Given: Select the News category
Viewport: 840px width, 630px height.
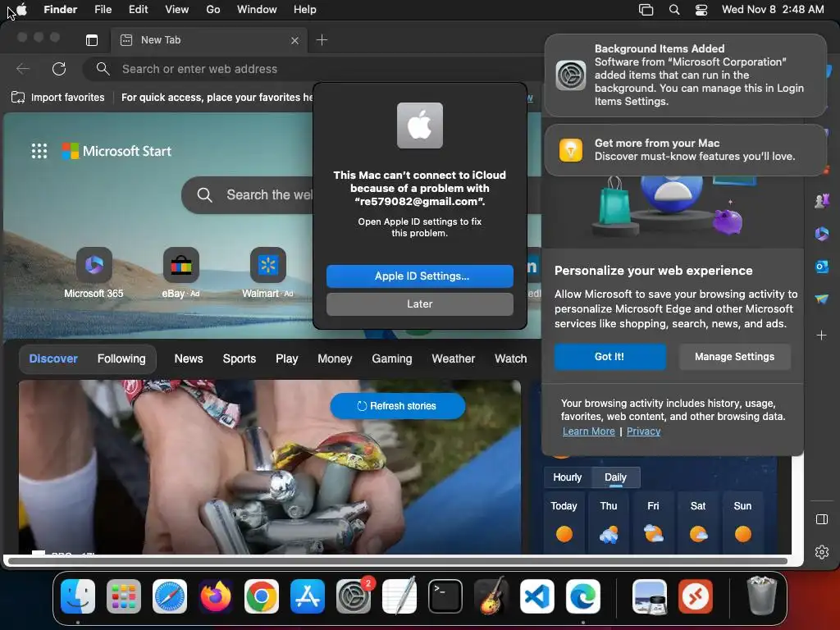Looking at the screenshot, I should 189,359.
